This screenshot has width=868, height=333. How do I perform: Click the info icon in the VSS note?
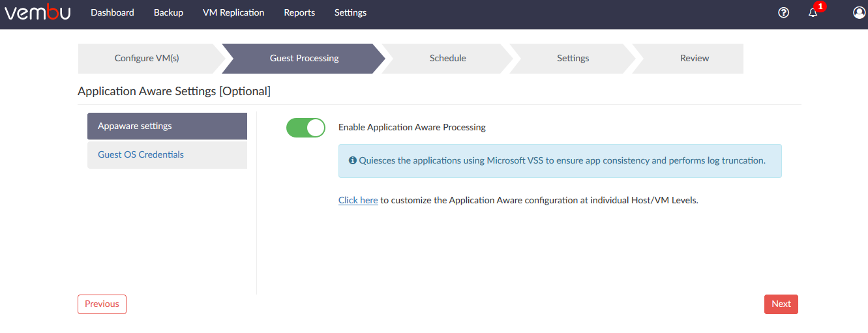tap(353, 160)
